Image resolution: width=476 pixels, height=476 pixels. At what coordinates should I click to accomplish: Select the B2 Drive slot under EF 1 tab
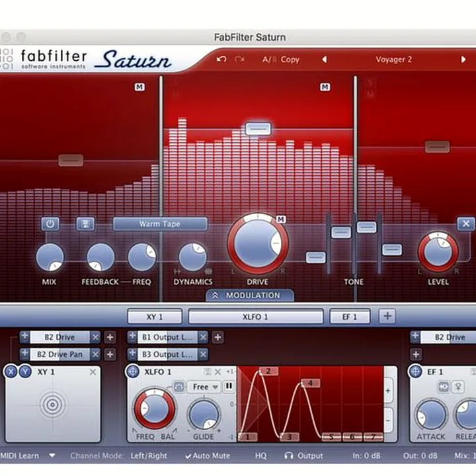pos(450,337)
